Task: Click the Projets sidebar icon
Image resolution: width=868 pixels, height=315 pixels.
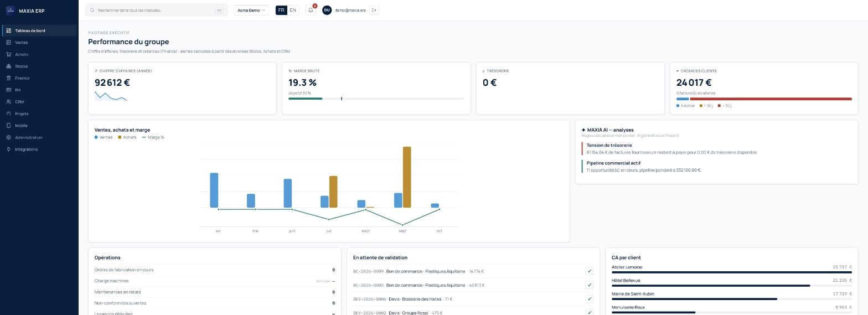Action: 9,113
